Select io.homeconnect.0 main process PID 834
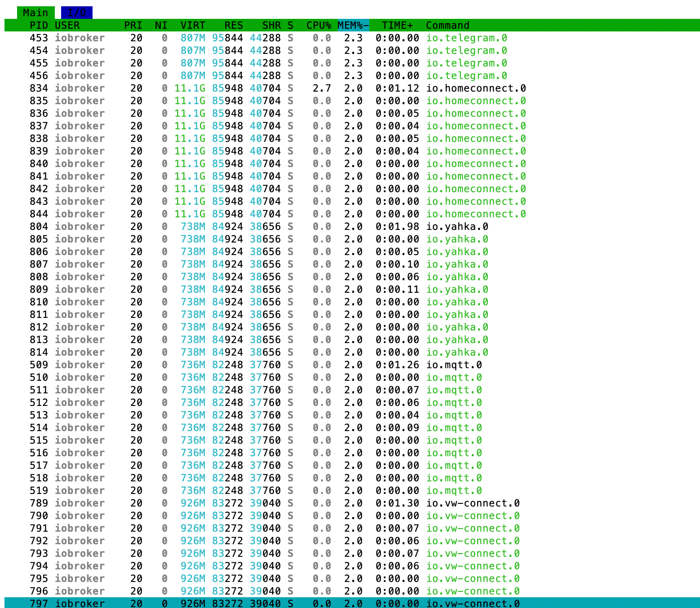Image resolution: width=700 pixels, height=608 pixels. click(x=352, y=88)
